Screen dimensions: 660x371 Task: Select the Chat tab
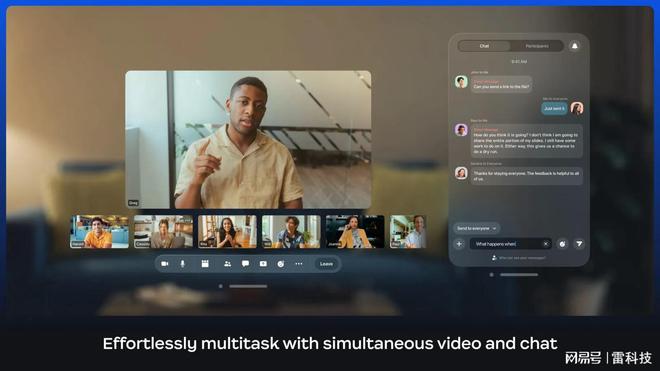(484, 46)
